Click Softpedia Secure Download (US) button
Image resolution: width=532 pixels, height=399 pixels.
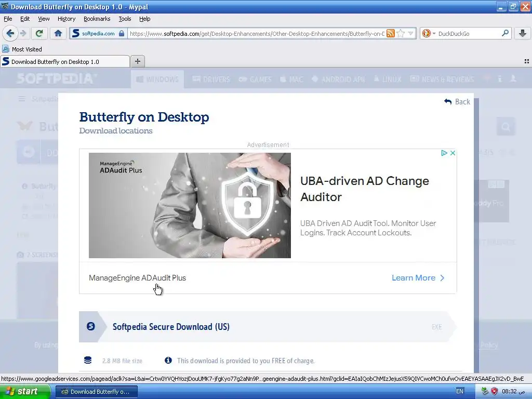click(268, 327)
